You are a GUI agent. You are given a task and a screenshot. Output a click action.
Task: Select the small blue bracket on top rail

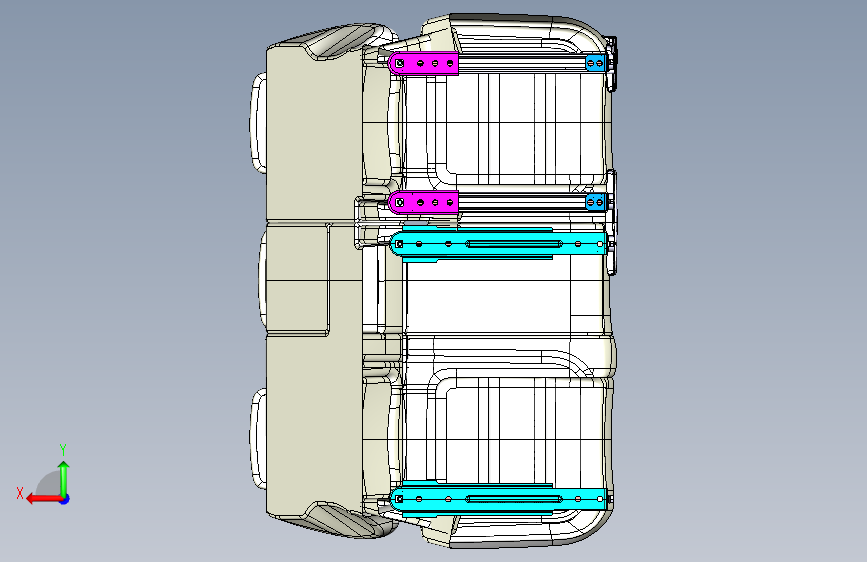tap(595, 63)
